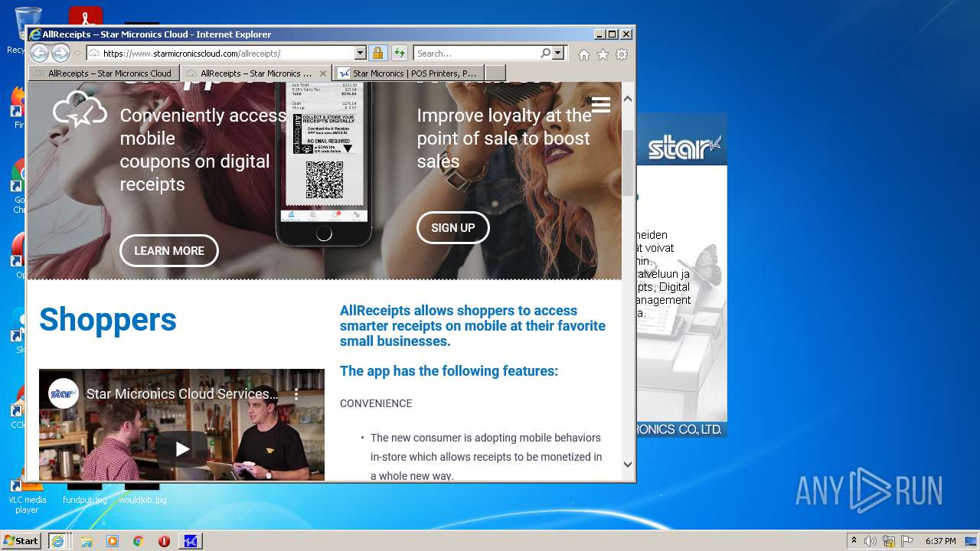Open Action Center flag icon
Screen dimensions: 980x551
[x=907, y=541]
